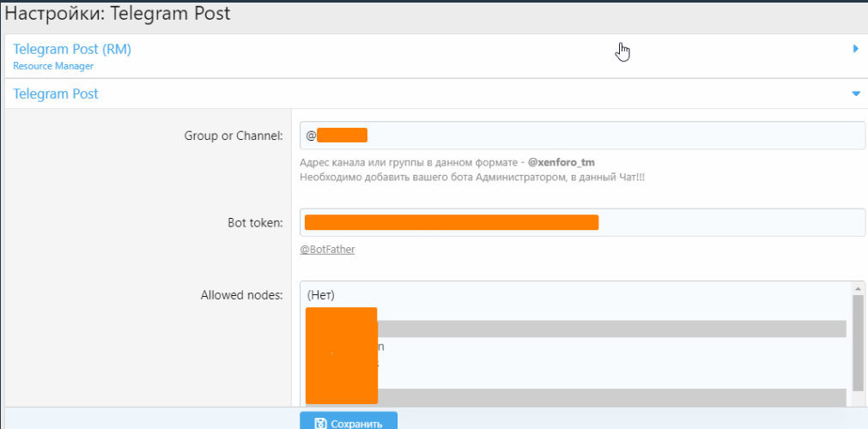Click the Настройки: Telegram Post page title
868x429 pixels.
(118, 14)
